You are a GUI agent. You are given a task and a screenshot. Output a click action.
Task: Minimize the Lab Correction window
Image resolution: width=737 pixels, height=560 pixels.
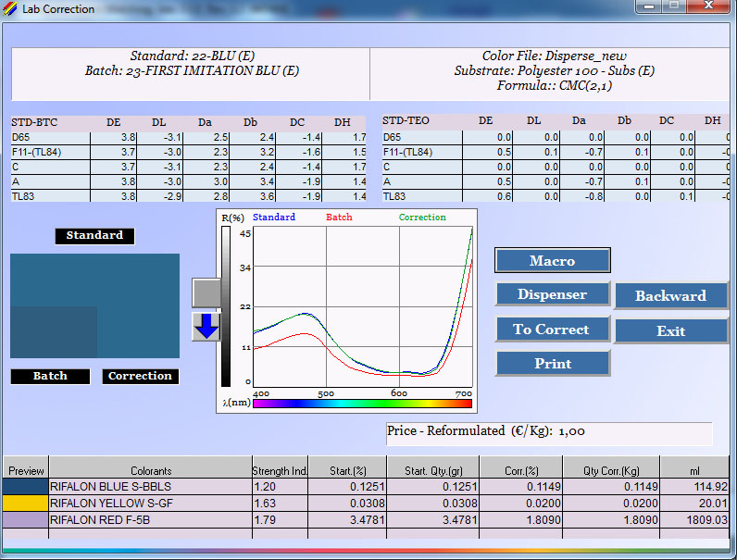[649, 6]
